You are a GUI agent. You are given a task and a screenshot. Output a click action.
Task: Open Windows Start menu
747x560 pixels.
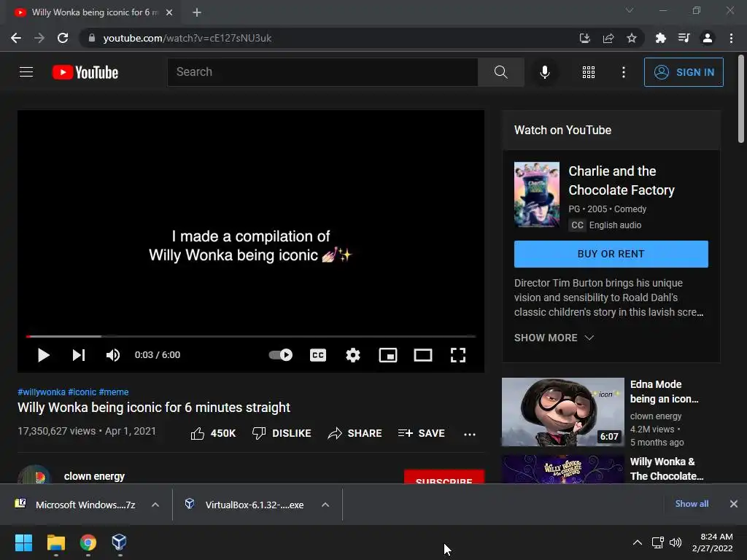pos(23,542)
